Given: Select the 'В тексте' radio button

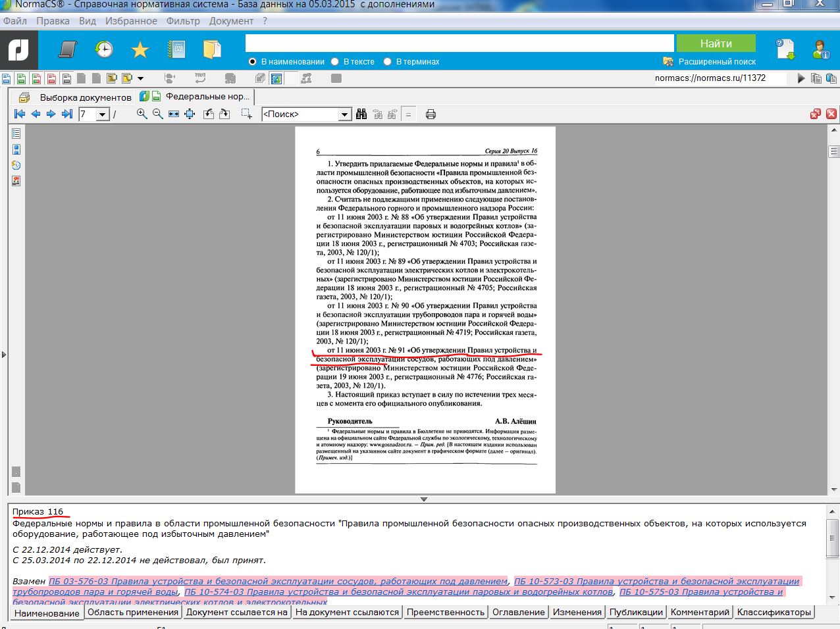Looking at the screenshot, I should (334, 61).
